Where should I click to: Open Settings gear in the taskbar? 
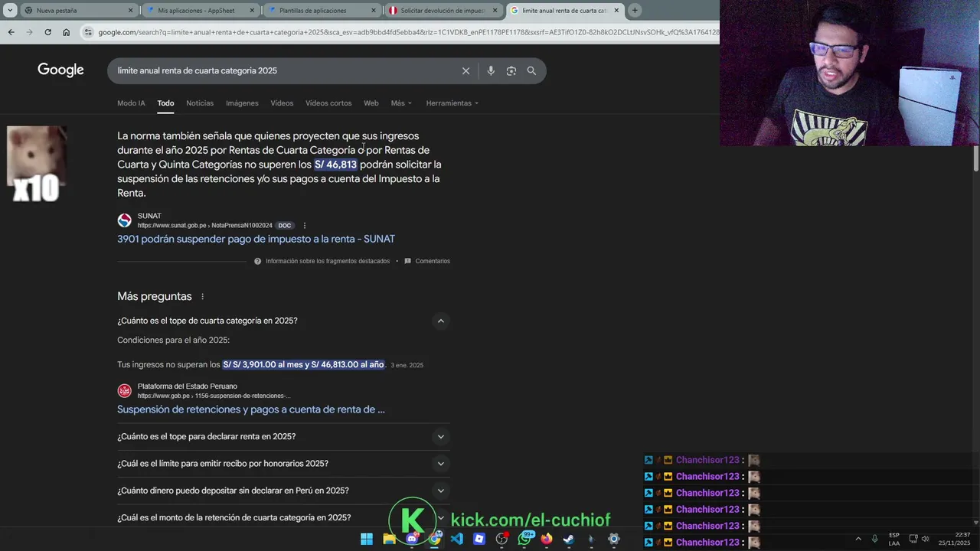[x=613, y=539]
